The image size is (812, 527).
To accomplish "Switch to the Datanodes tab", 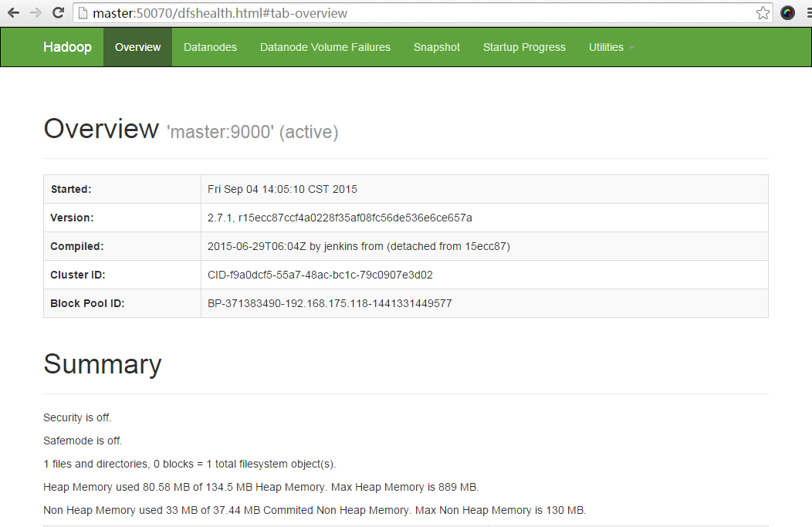I will coord(210,47).
